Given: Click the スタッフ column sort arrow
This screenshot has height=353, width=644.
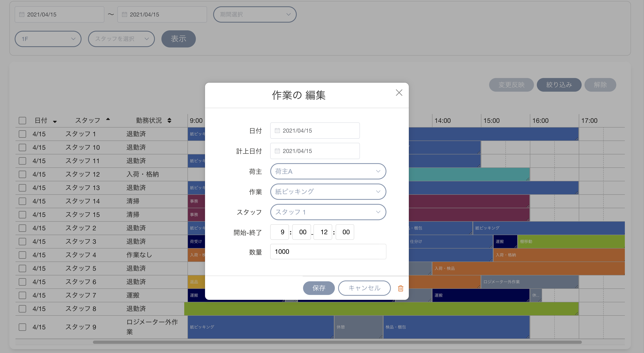Looking at the screenshot, I should coord(108,119).
